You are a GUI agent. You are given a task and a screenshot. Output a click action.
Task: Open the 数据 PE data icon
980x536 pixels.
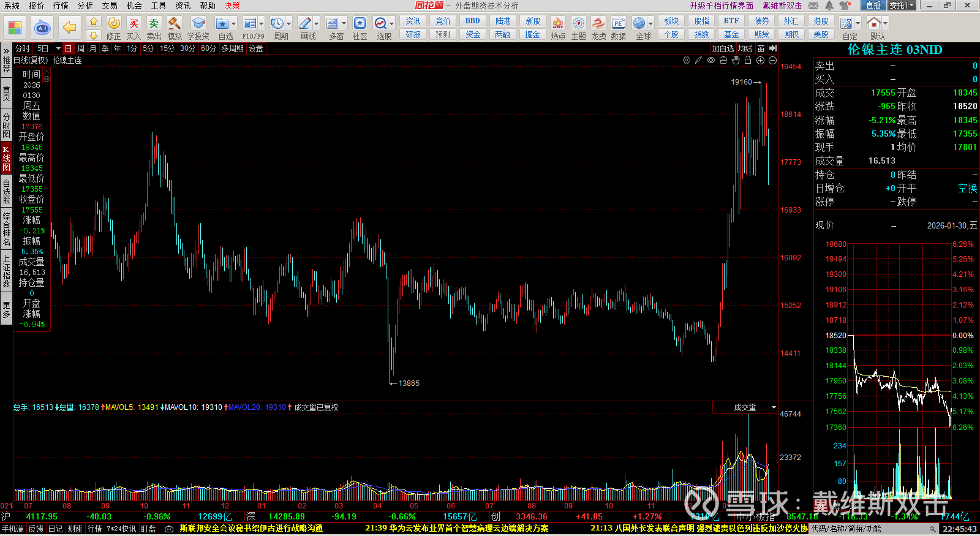619,23
